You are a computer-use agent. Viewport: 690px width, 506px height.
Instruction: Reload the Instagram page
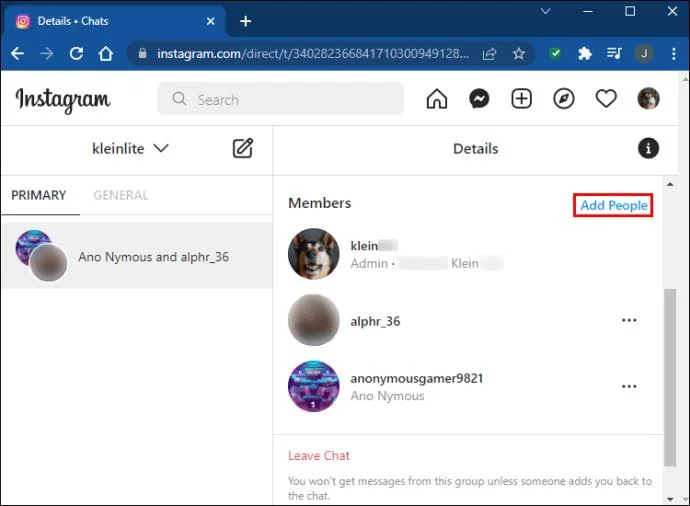click(x=76, y=54)
